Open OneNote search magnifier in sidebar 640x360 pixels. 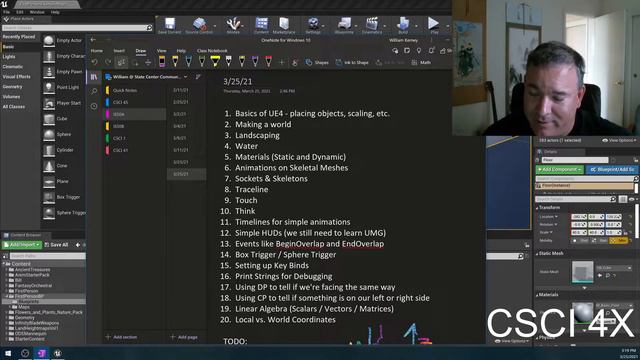click(94, 91)
